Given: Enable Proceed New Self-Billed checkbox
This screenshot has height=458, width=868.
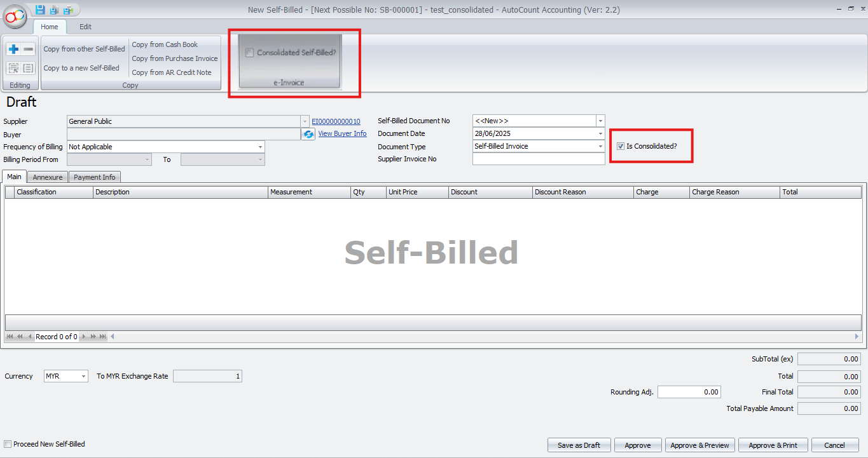Looking at the screenshot, I should (8, 444).
